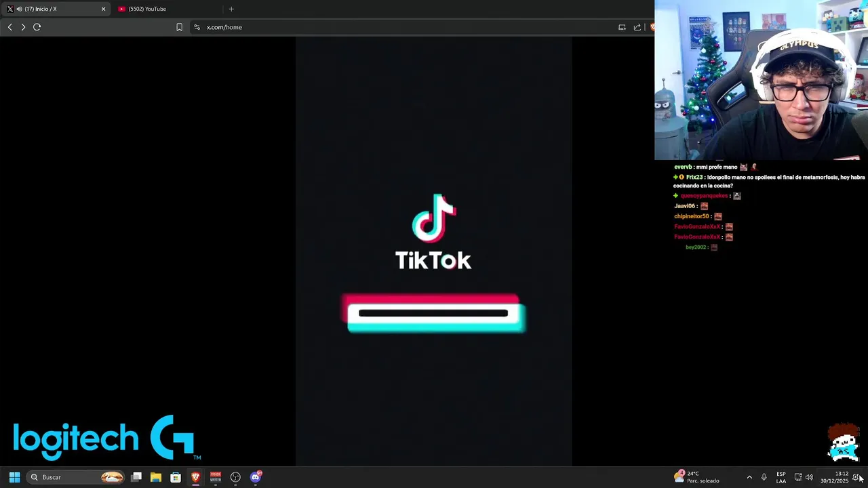Switch to the (17) Inicio / X tab

[56, 9]
